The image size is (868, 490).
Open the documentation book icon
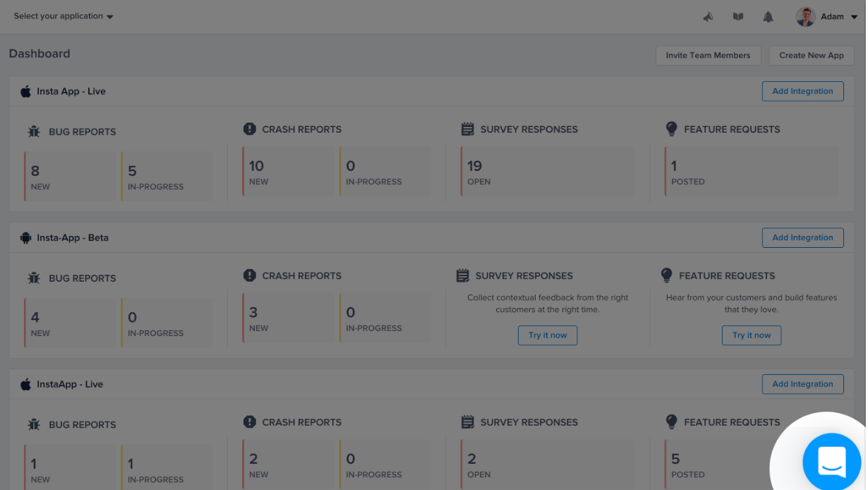[738, 17]
